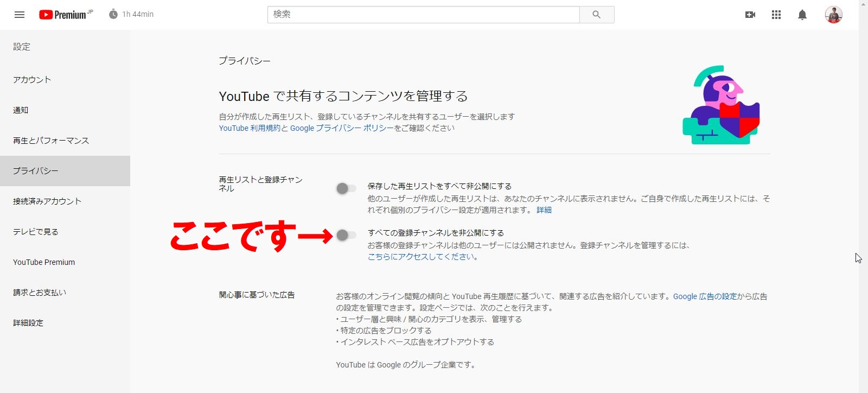Viewport: 868px width, 393px height.
Task: Follow the こちらにアクセスしてください link
Action: (421, 257)
